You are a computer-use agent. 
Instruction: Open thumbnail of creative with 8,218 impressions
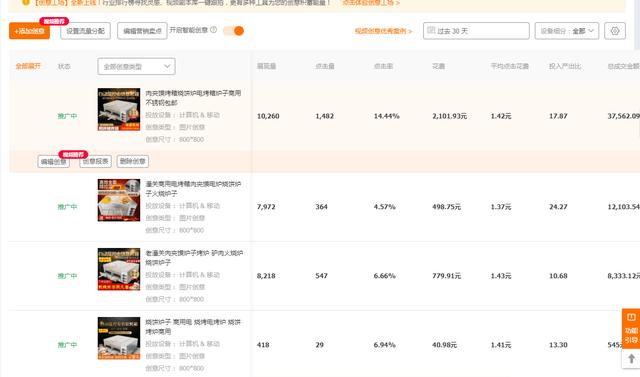(119, 269)
